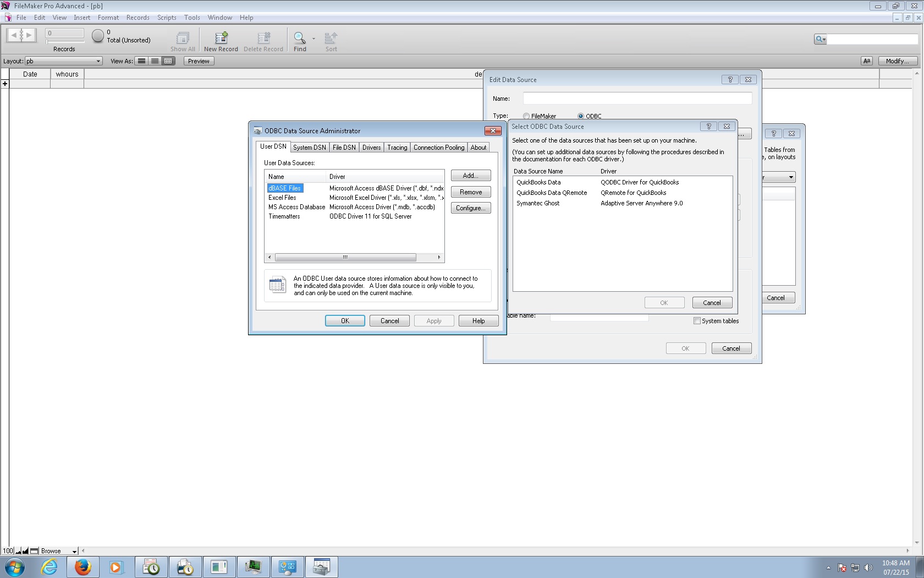Select QuickBooks Data source row
The height and width of the screenshot is (578, 924).
pyautogui.click(x=623, y=182)
